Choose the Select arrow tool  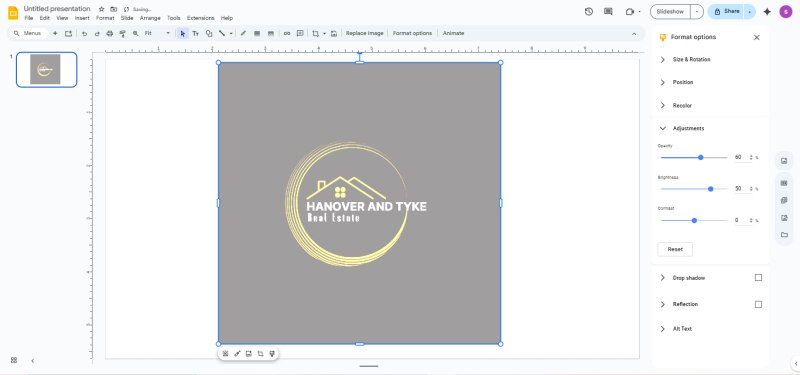183,33
